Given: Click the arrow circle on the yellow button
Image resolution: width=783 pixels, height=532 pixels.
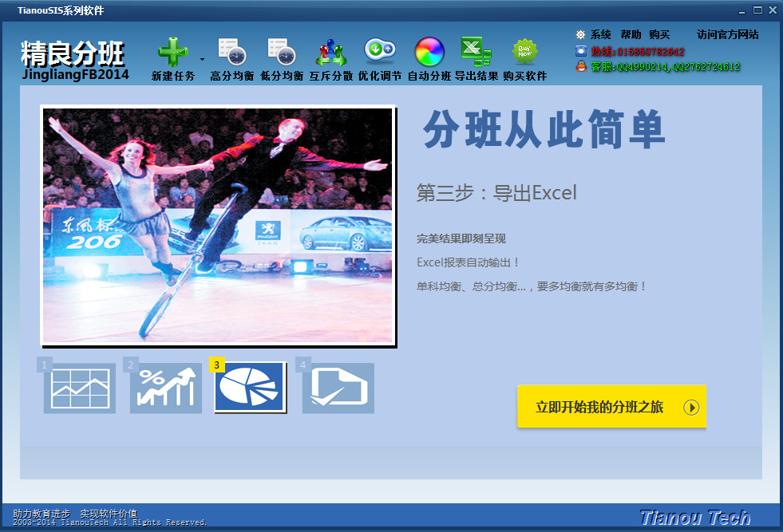Looking at the screenshot, I should [691, 408].
